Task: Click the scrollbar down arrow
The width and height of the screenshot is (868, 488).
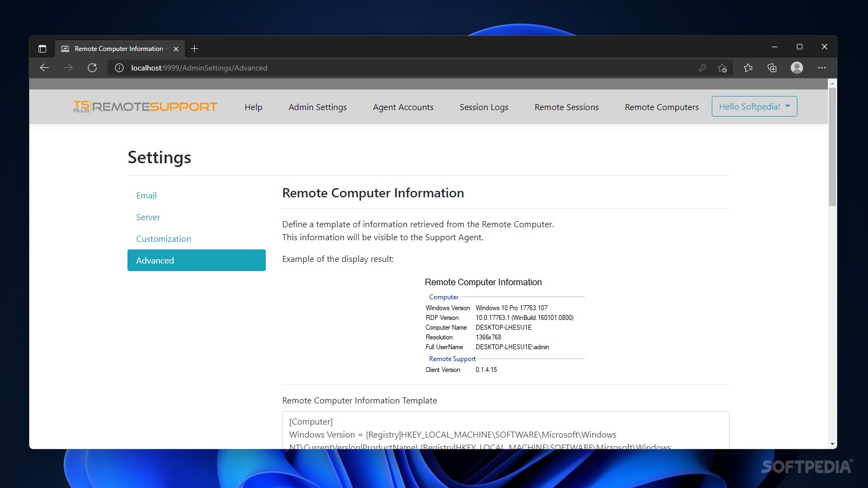Action: tap(832, 444)
